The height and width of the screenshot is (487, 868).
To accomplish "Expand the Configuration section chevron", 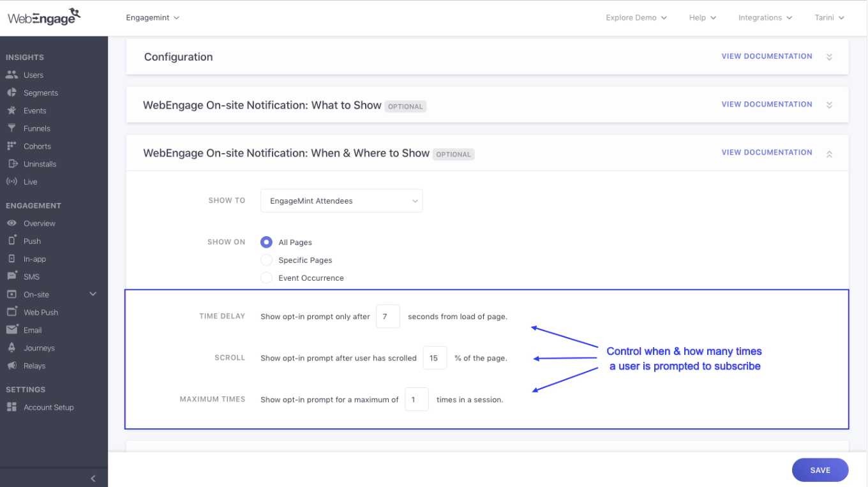I will [x=829, y=57].
